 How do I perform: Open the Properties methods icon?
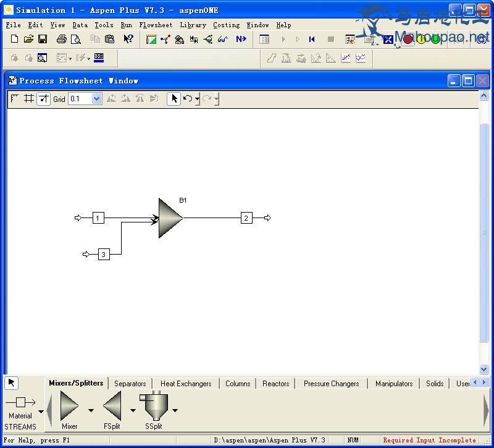(x=180, y=40)
